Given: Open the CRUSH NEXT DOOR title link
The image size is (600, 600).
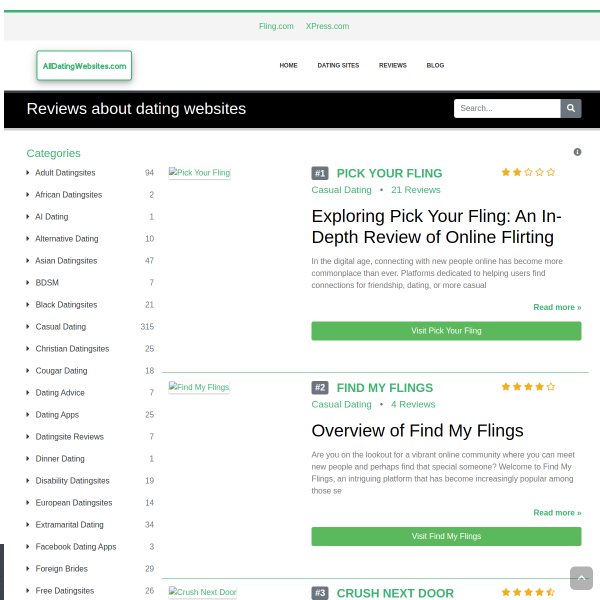Looking at the screenshot, I should point(395,593).
